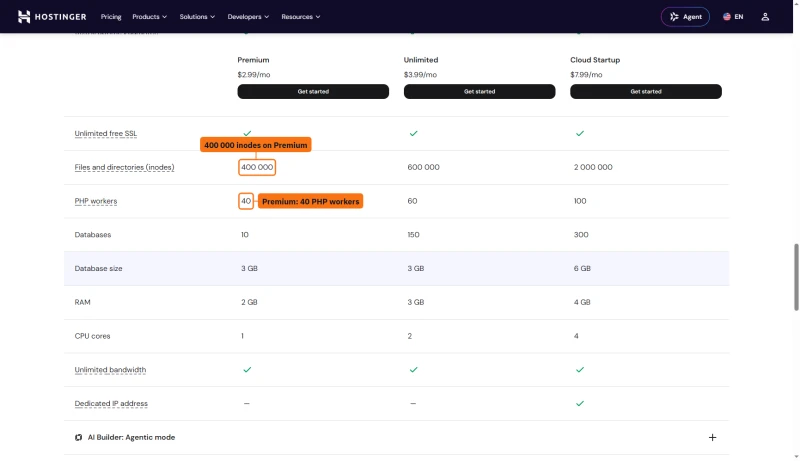Click the AI Builder section icon
Image resolution: width=800 pixels, height=461 pixels.
click(x=79, y=438)
